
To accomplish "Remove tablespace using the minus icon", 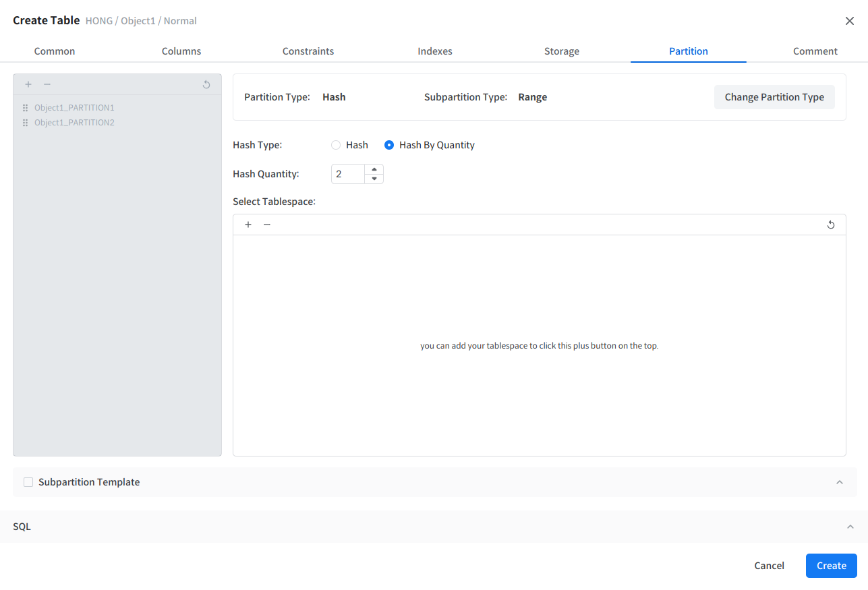I will [x=267, y=225].
